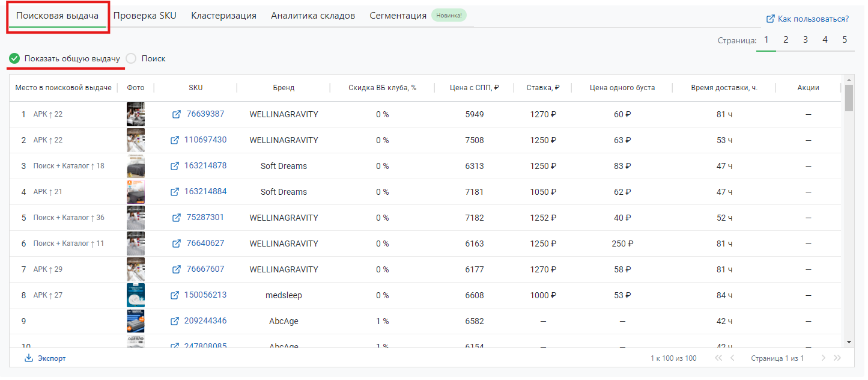Go to page 4 of results
The height and width of the screenshot is (380, 868).
point(825,40)
